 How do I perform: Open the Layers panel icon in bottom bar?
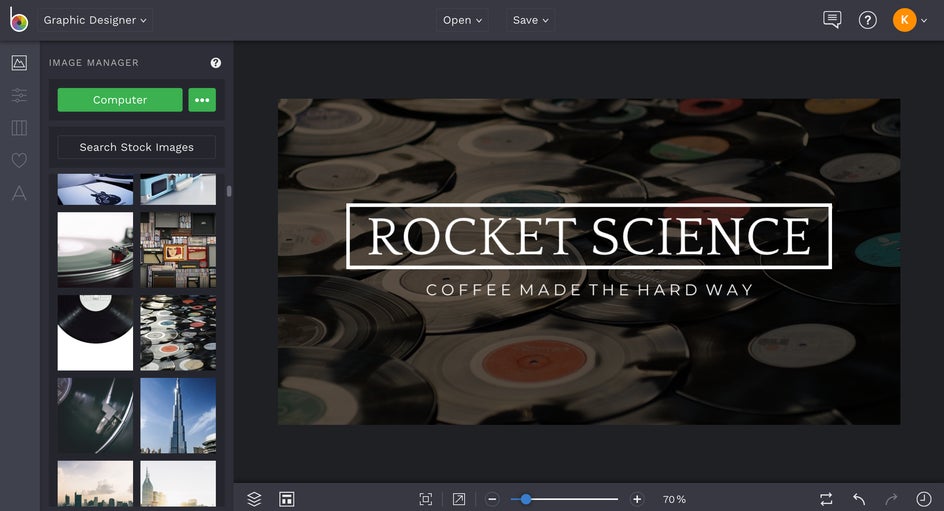(254, 499)
